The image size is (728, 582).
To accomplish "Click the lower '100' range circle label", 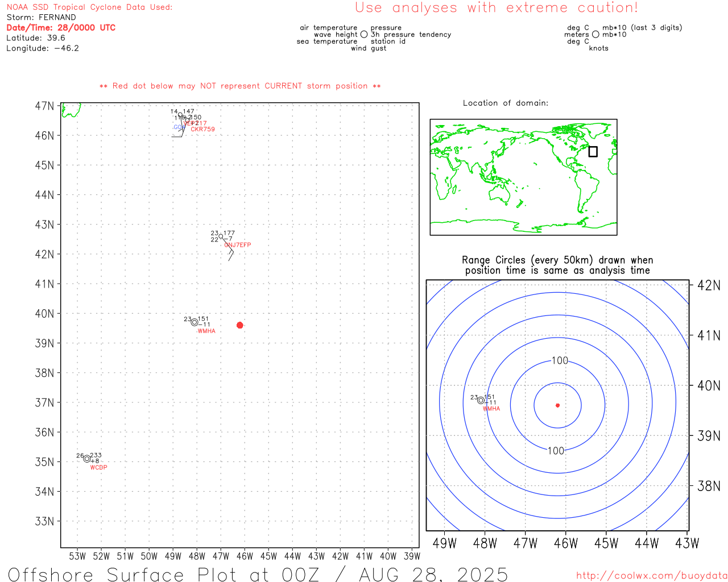I will [x=556, y=451].
